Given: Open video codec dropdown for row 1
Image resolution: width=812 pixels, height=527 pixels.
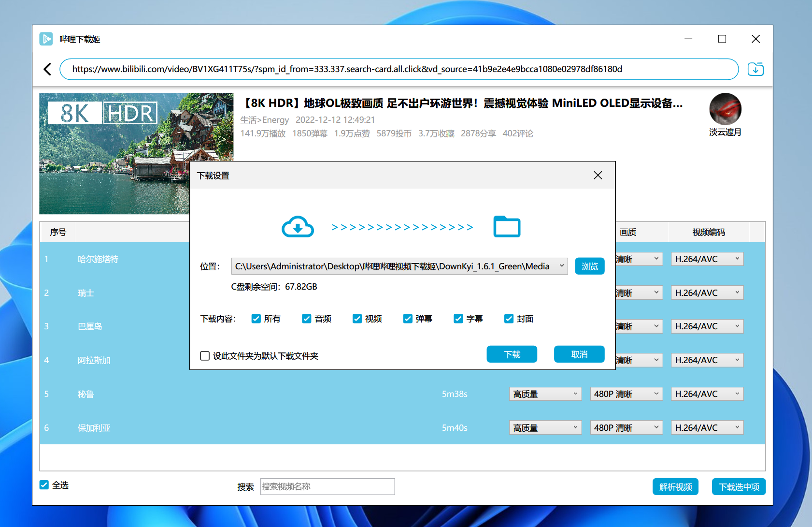Looking at the screenshot, I should coord(707,259).
